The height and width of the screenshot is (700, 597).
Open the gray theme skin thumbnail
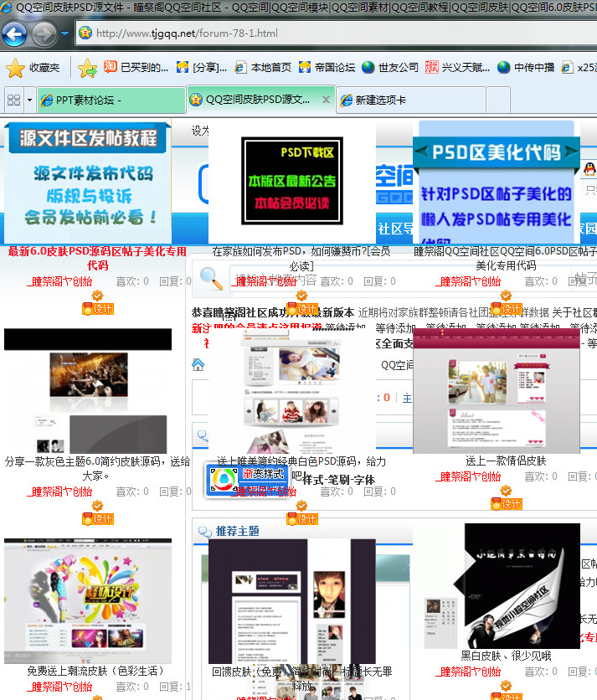point(88,391)
